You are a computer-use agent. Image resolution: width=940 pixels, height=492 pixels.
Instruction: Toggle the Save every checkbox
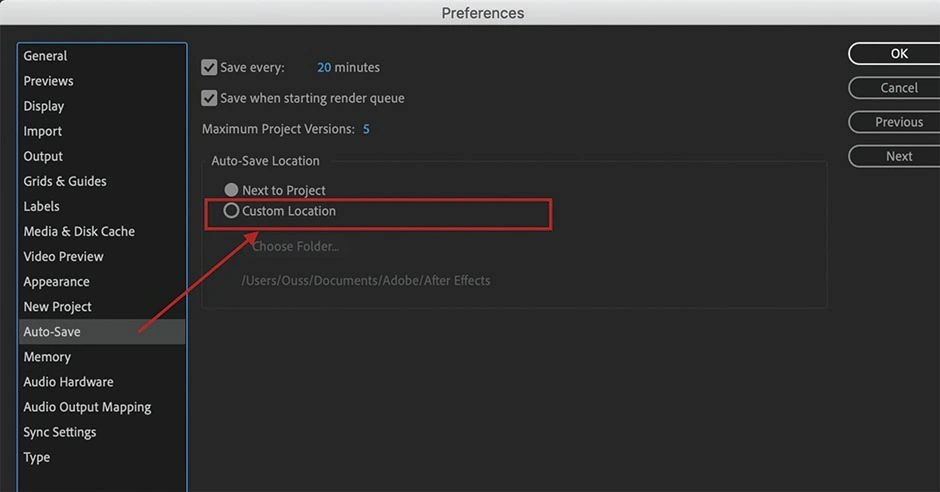[x=209, y=68]
